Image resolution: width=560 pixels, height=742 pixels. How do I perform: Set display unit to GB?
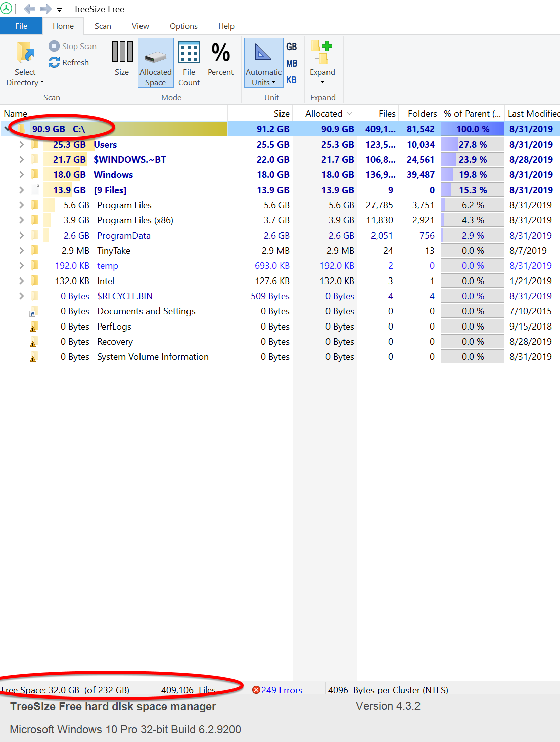tap(292, 47)
